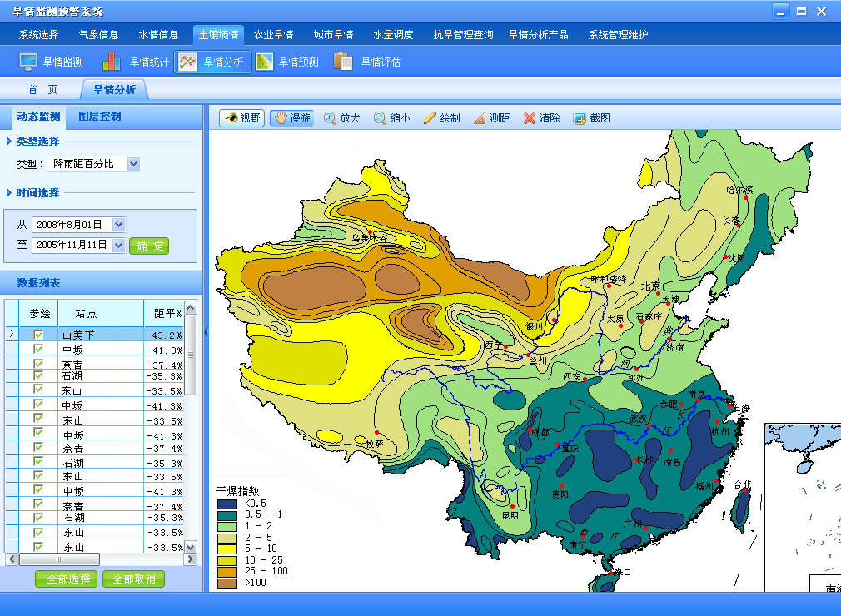This screenshot has width=841, height=616.
Task: Open the 类型 降雨距百分比 dropdown
Action: tap(133, 164)
